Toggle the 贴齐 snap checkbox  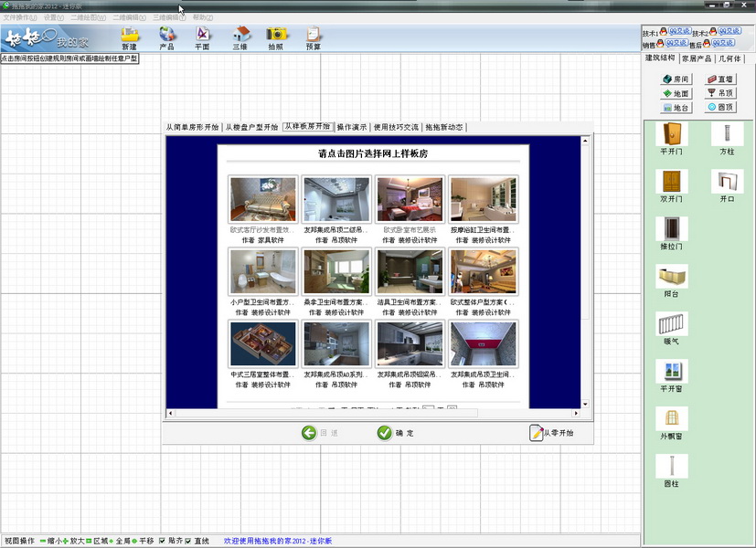point(162,541)
